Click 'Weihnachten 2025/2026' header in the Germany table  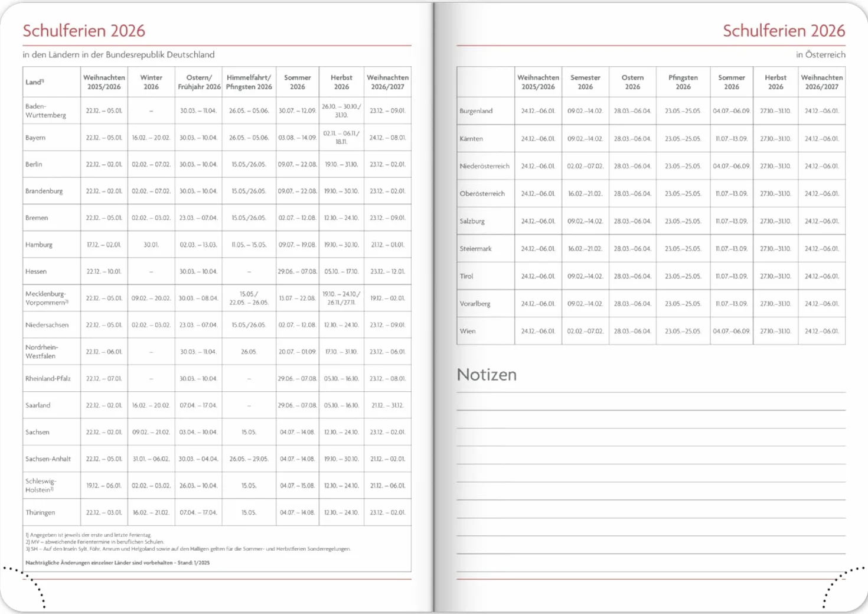tap(104, 82)
